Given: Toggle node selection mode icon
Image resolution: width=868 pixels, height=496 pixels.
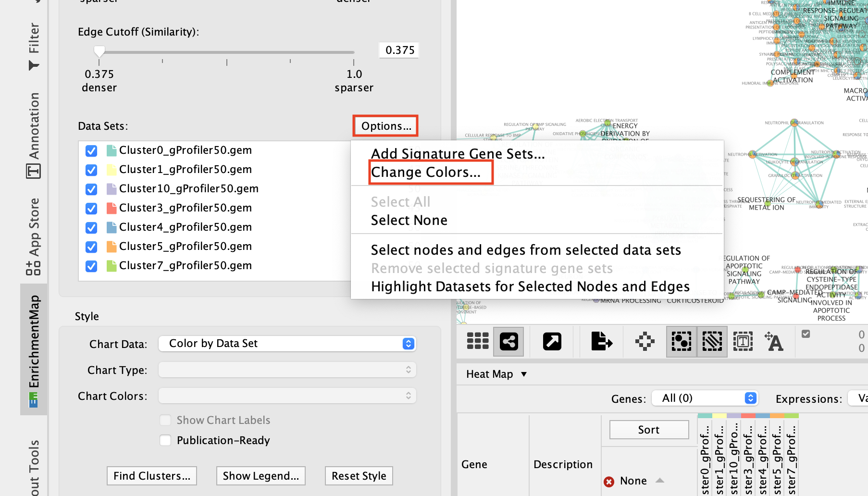Looking at the screenshot, I should click(x=681, y=341).
